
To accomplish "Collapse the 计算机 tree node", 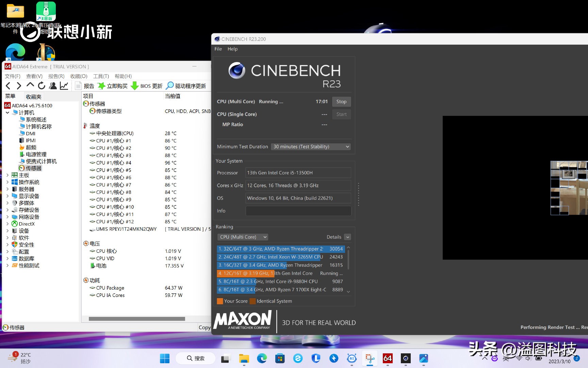I will pyautogui.click(x=7, y=112).
